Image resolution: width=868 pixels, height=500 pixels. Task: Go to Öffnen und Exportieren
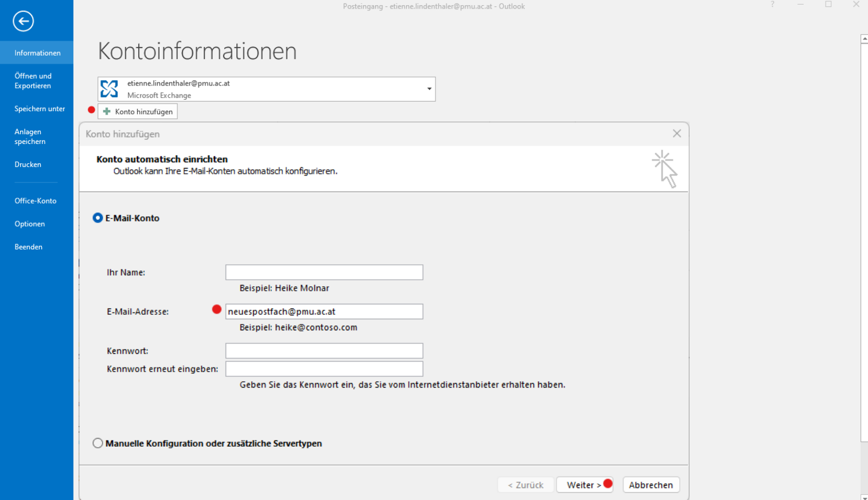click(x=37, y=81)
